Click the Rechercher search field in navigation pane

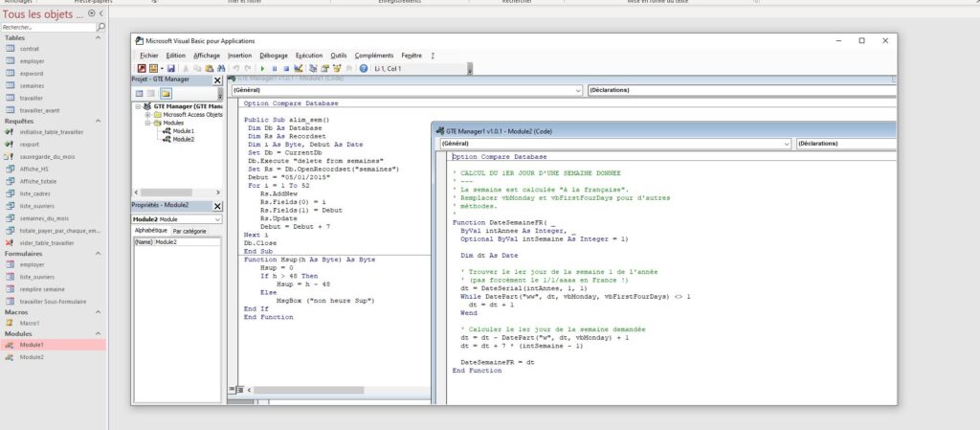tap(48, 27)
